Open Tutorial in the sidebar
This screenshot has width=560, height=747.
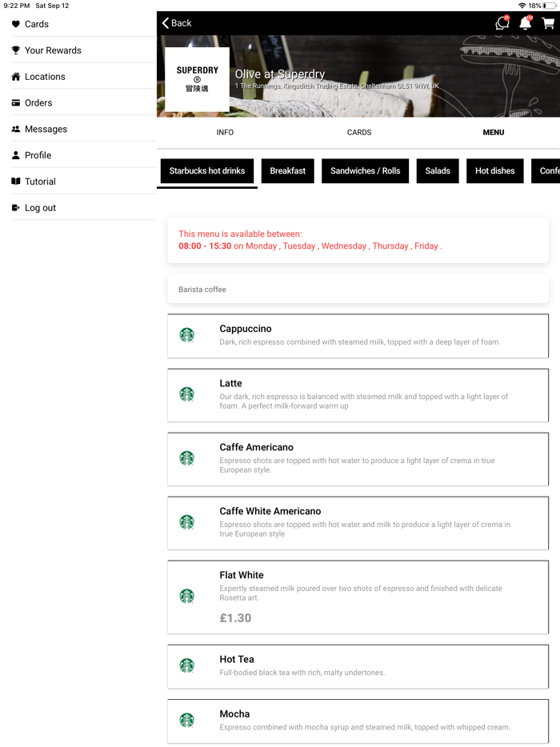tap(84, 181)
